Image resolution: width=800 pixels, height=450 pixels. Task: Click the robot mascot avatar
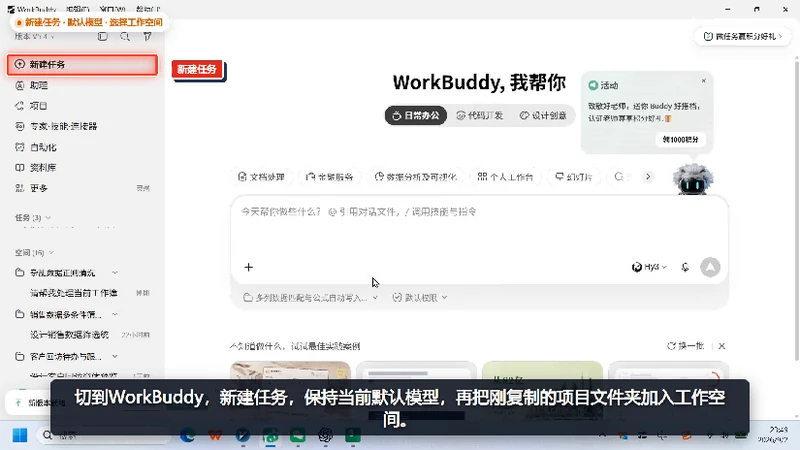692,179
